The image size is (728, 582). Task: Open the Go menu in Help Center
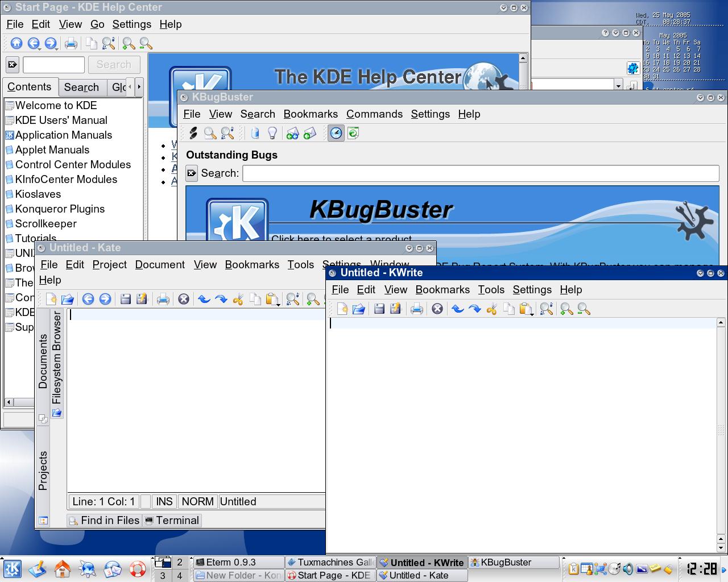(97, 24)
